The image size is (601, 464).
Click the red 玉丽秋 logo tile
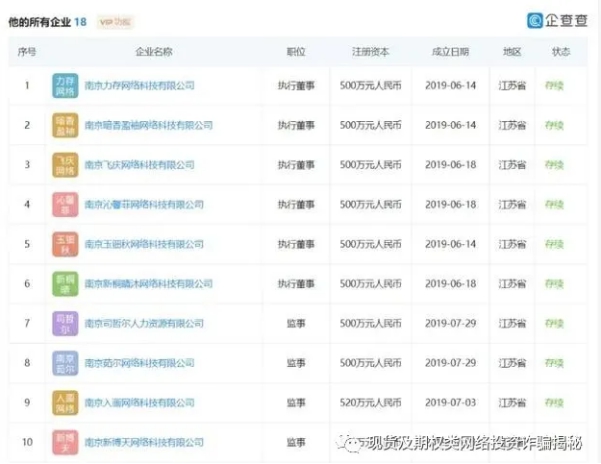point(65,244)
